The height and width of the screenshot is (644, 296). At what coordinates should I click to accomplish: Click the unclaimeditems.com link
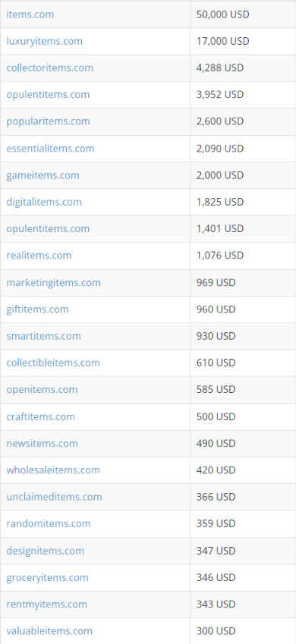pos(55,497)
